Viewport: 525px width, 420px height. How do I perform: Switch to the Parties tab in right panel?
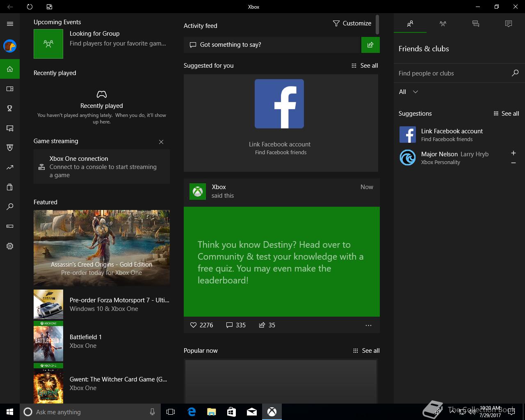point(443,24)
